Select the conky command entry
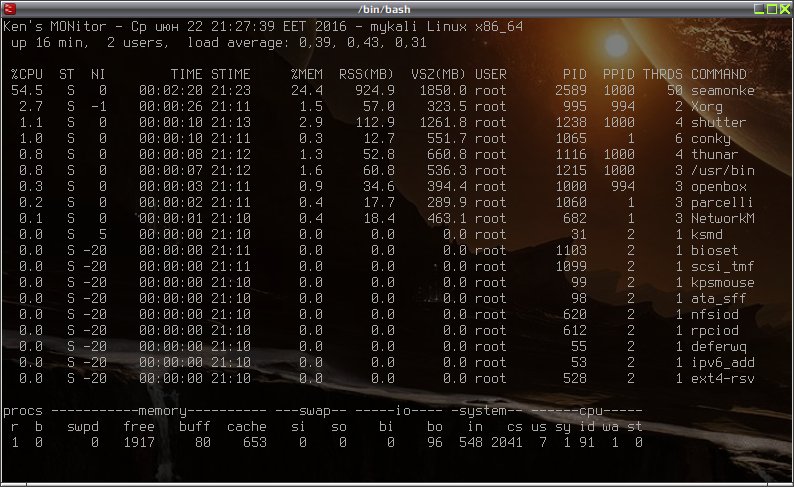 [711, 139]
